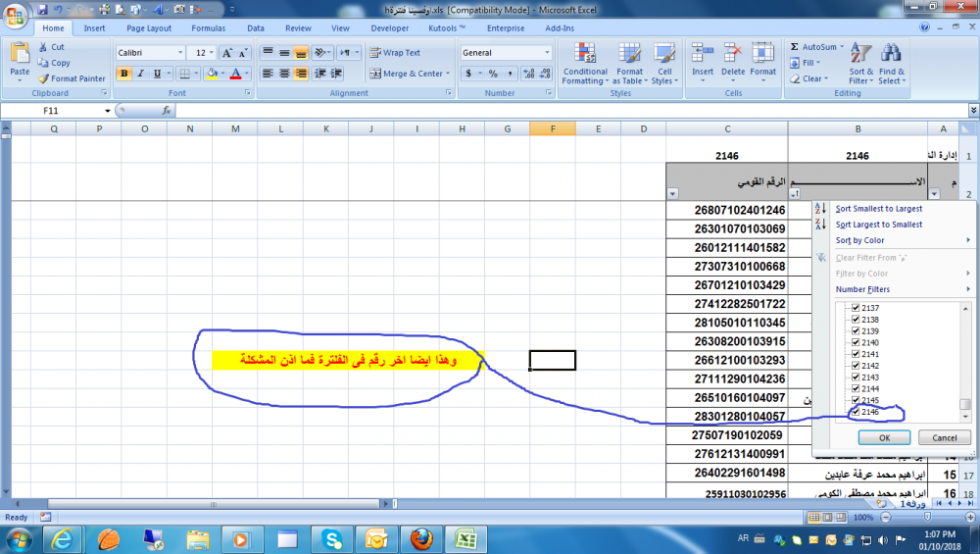Uncheck the 2142 filter checkbox
980x554 pixels.
[x=856, y=366]
